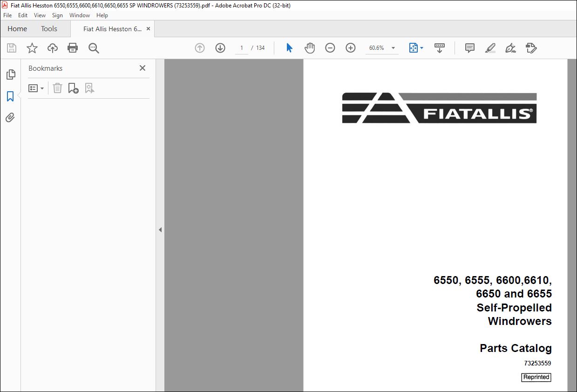Open the Edit menu
The width and height of the screenshot is (577, 392).
click(x=23, y=15)
